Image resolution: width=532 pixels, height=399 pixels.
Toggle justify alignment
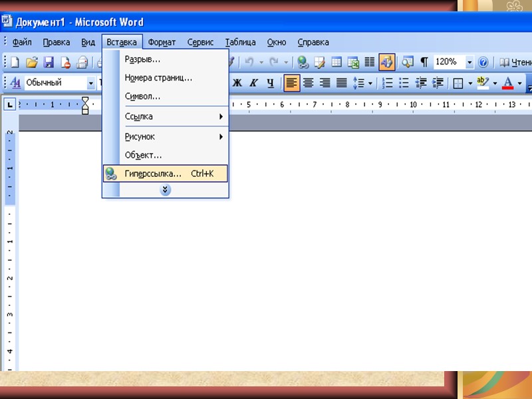coord(341,82)
